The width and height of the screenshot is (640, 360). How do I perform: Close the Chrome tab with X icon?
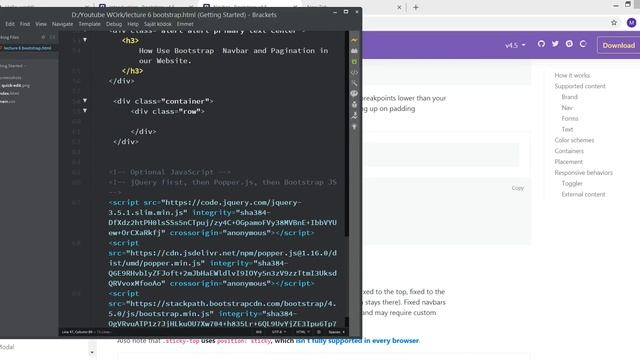399,7
